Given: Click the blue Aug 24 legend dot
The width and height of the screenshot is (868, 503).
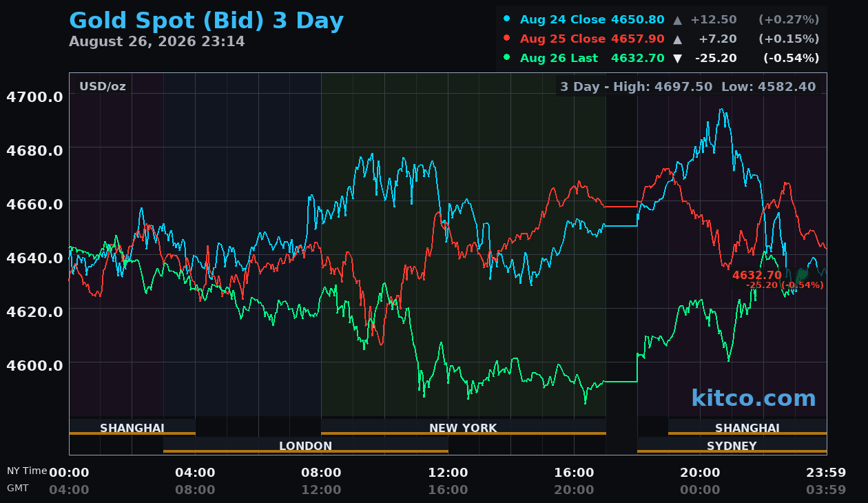Looking at the screenshot, I should 507,19.
